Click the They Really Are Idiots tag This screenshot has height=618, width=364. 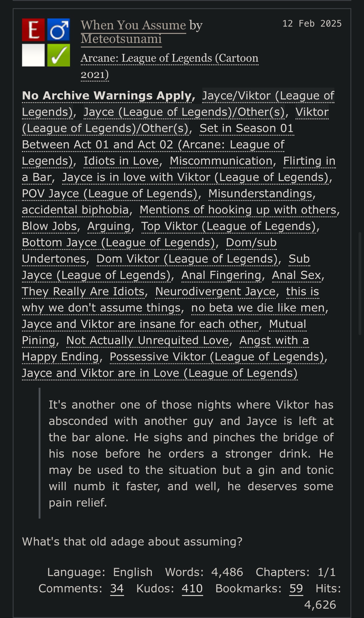point(83,291)
